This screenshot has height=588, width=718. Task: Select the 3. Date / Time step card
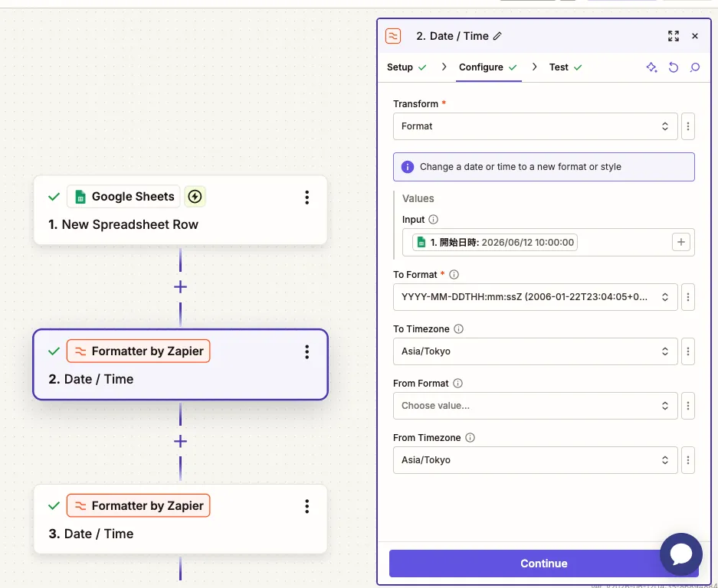click(x=180, y=519)
